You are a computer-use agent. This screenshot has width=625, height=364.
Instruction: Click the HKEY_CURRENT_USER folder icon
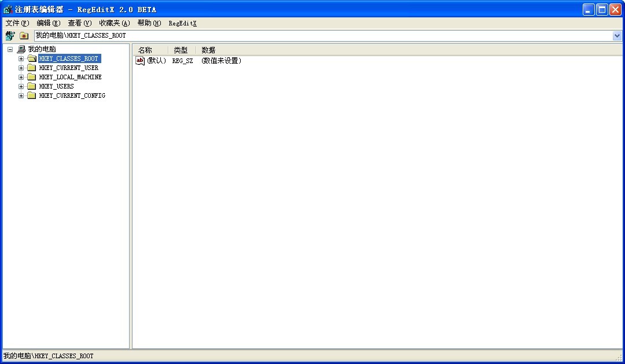(32, 68)
